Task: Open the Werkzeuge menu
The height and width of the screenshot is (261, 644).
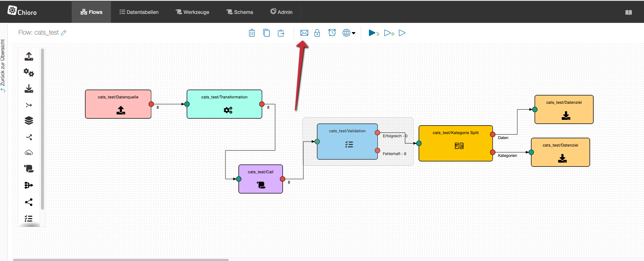Action: coord(193,12)
